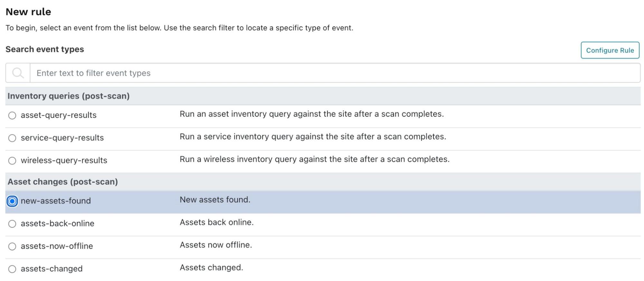Select the service-query-results radio button
Image resolution: width=644 pixels, height=281 pixels.
coord(12,138)
